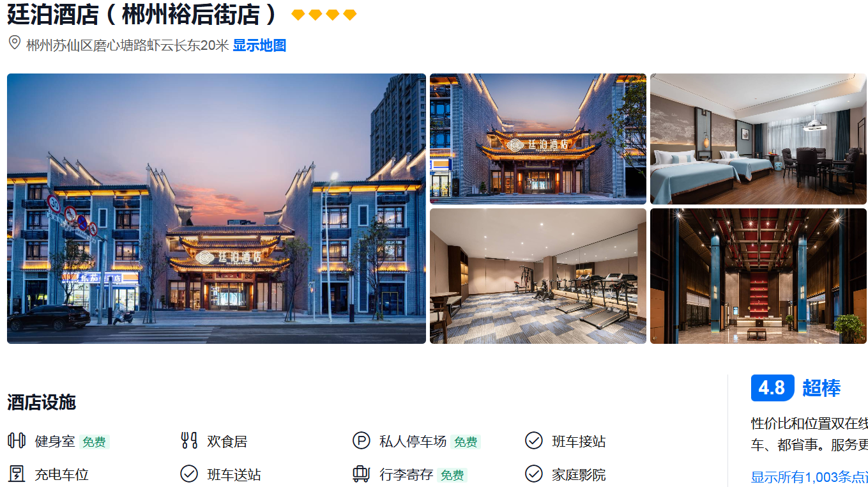Click the checkmark icon next to 班车接站
Viewport: 868px width, 487px height.
[533, 440]
